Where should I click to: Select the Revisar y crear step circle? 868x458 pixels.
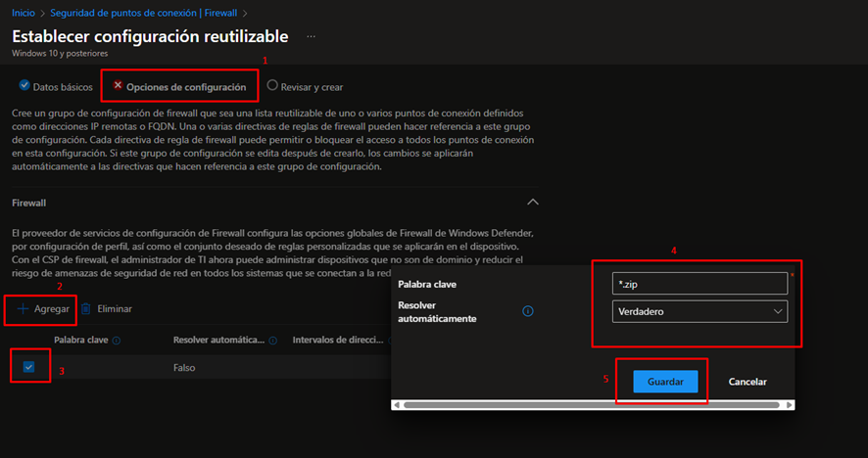272,86
